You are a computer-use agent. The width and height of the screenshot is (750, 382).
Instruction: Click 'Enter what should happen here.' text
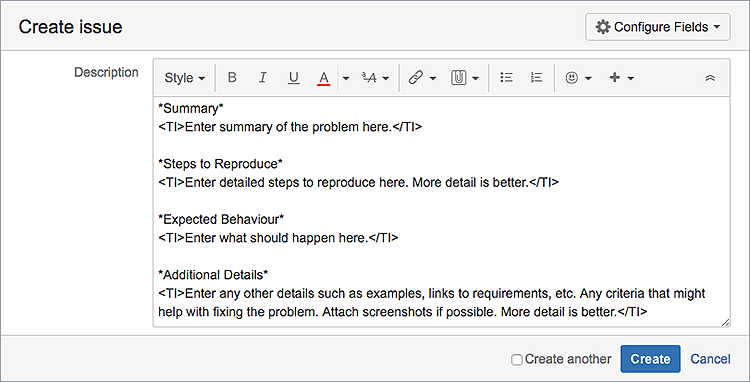(x=276, y=238)
